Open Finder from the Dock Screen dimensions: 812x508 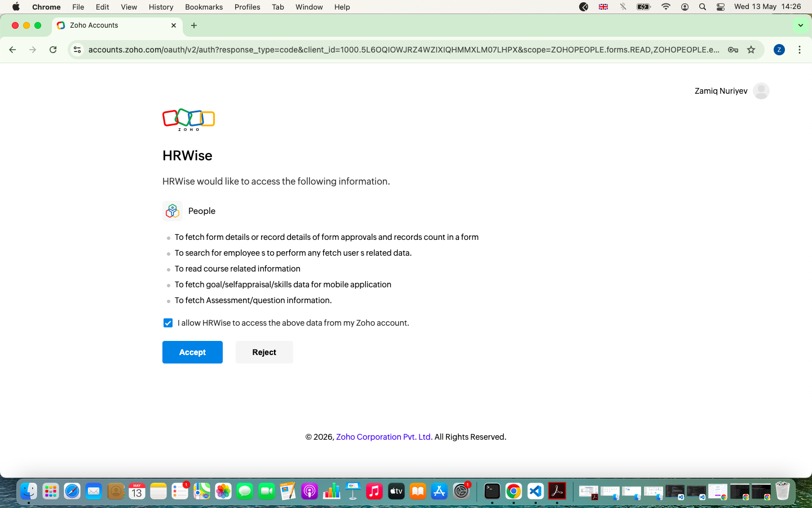coord(29,491)
